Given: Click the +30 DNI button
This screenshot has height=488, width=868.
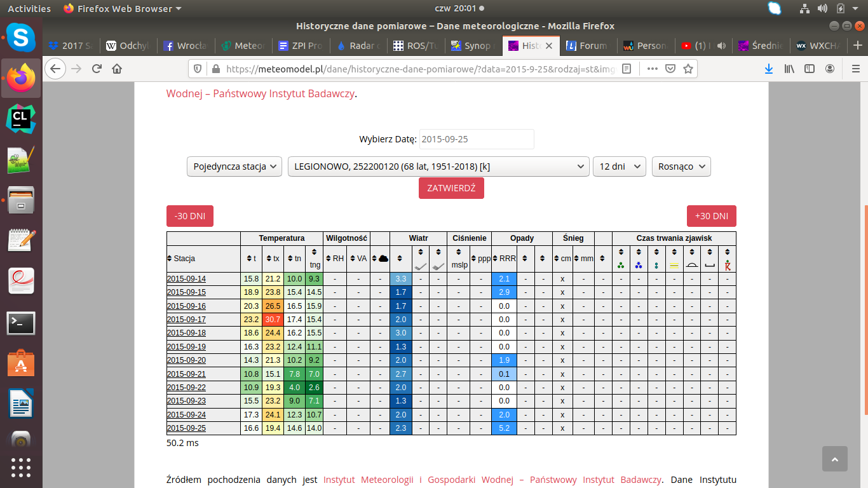Looking at the screenshot, I should coord(711,216).
